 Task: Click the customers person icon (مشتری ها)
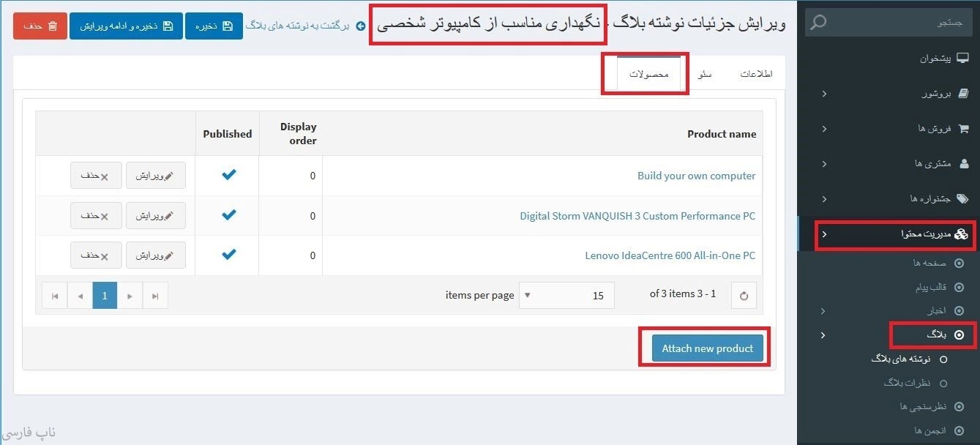point(963,163)
